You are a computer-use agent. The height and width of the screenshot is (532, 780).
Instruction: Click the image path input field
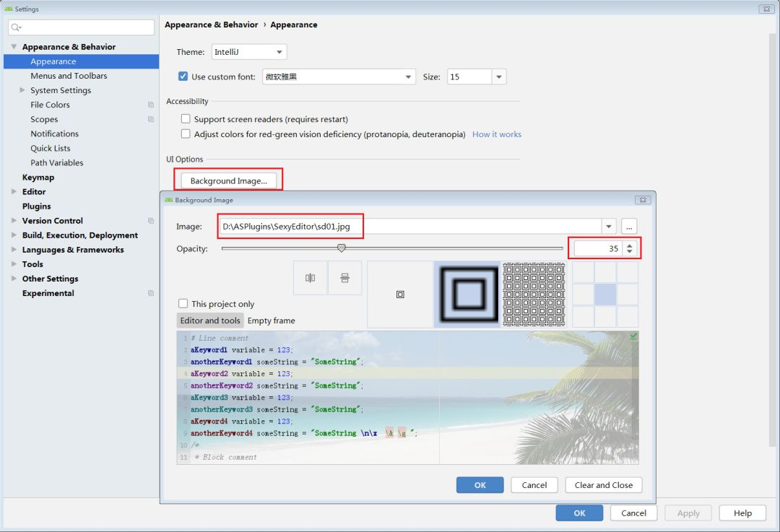[x=410, y=227]
